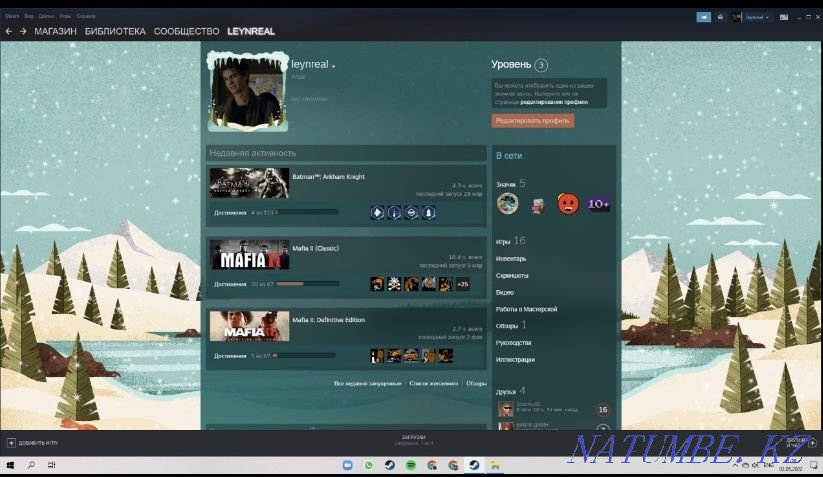Open the БИБЛИОТЕКА library tab

[115, 31]
